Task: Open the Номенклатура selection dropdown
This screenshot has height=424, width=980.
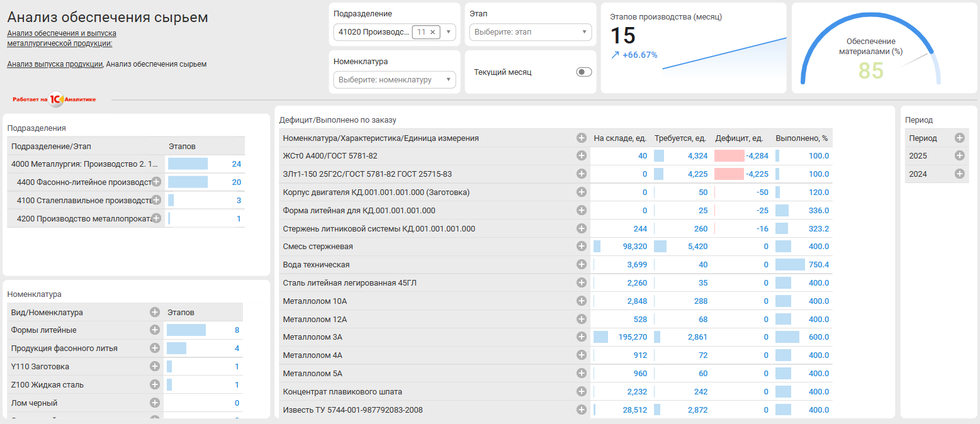Action: pos(394,80)
